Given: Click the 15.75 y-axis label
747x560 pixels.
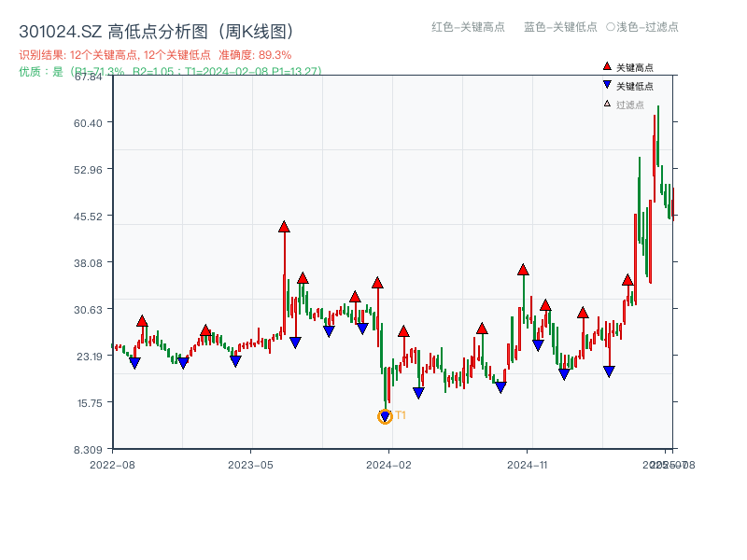Looking at the screenshot, I should coord(90,403).
